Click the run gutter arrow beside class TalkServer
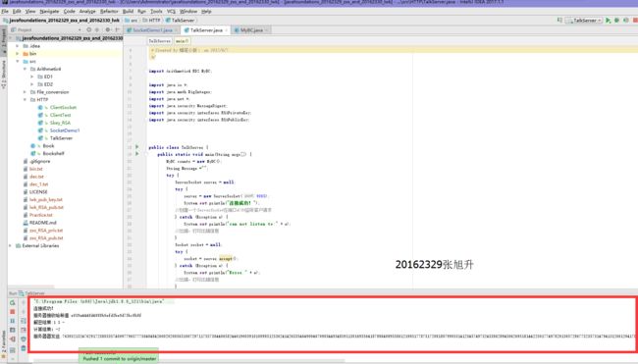Screen dimensions: 638x364 point(137,147)
